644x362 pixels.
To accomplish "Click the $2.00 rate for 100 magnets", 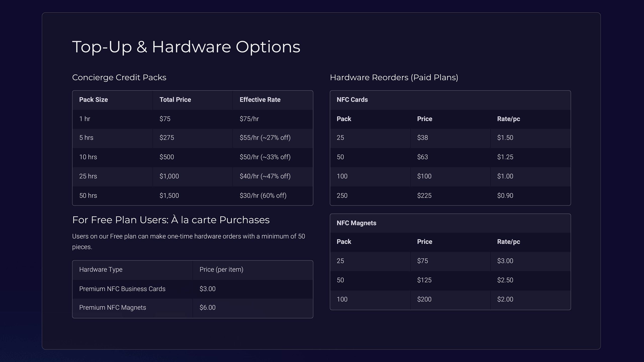I will (x=505, y=299).
